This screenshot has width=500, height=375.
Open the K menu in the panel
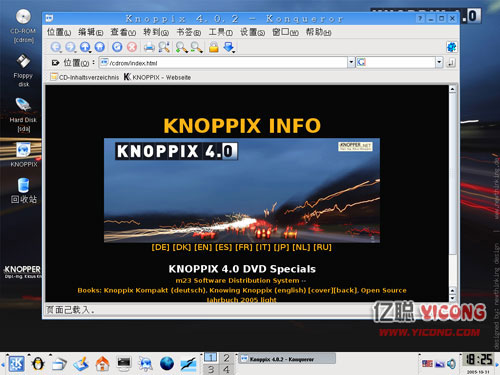click(16, 363)
